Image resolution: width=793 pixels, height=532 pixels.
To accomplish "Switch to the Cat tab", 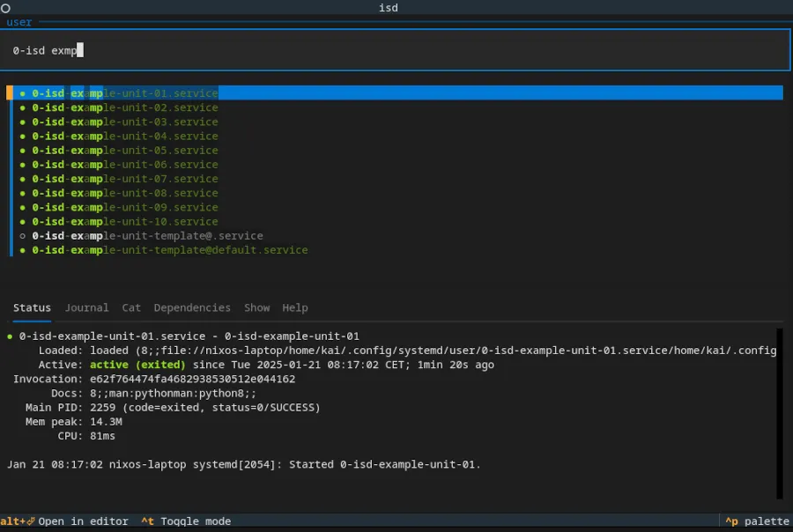I will pos(131,307).
